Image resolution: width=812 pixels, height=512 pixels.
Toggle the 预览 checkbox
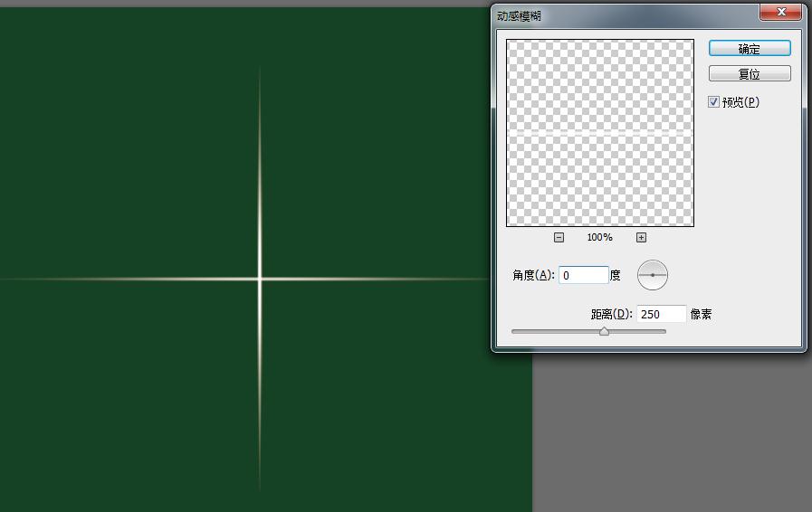tap(714, 102)
